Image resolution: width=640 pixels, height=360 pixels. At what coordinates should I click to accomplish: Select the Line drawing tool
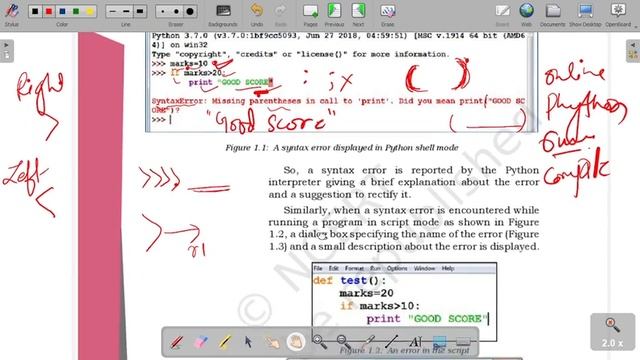pos(391,342)
